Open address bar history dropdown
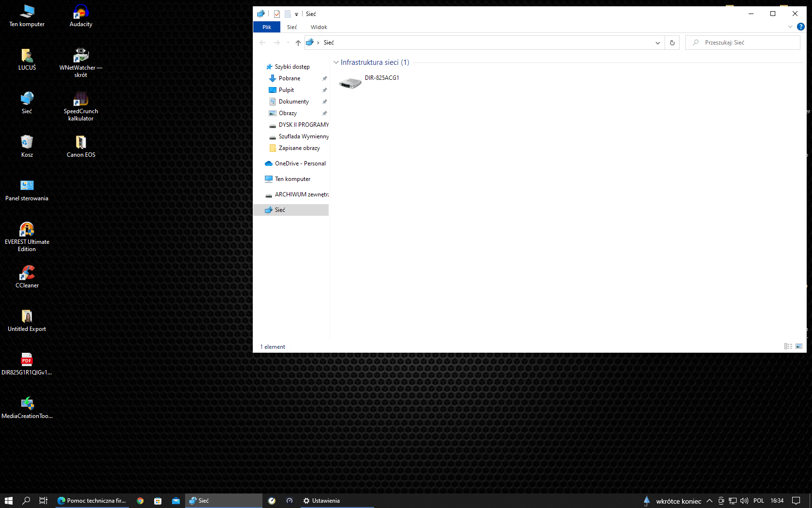Image resolution: width=812 pixels, height=508 pixels. 658,43
